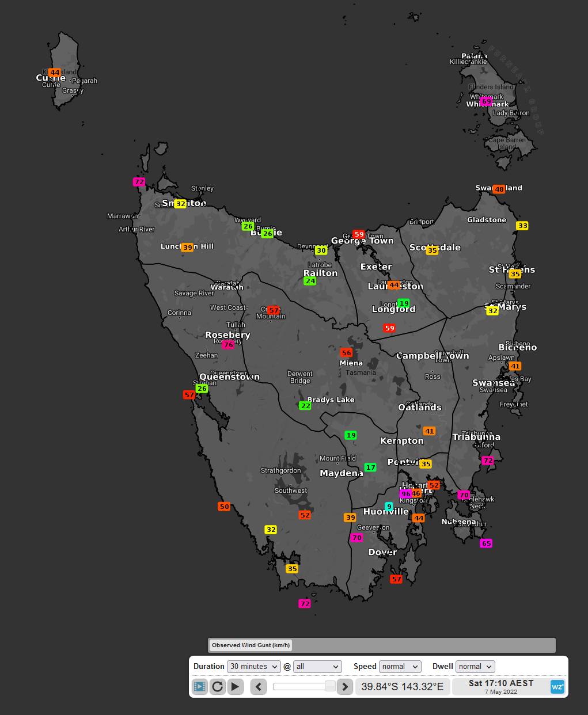Open the Speed dropdown set to normal
Viewport: 588px width, 715px height.
(400, 666)
